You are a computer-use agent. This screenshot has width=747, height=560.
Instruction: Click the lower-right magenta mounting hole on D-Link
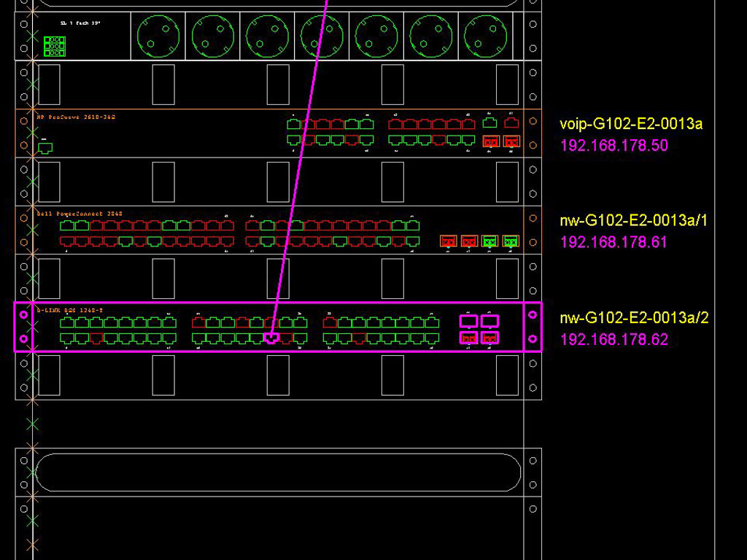click(x=533, y=339)
